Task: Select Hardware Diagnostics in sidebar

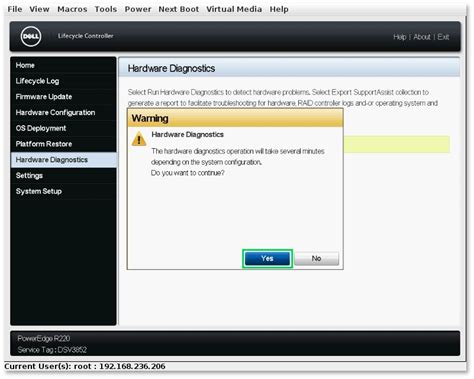Action: pos(63,160)
